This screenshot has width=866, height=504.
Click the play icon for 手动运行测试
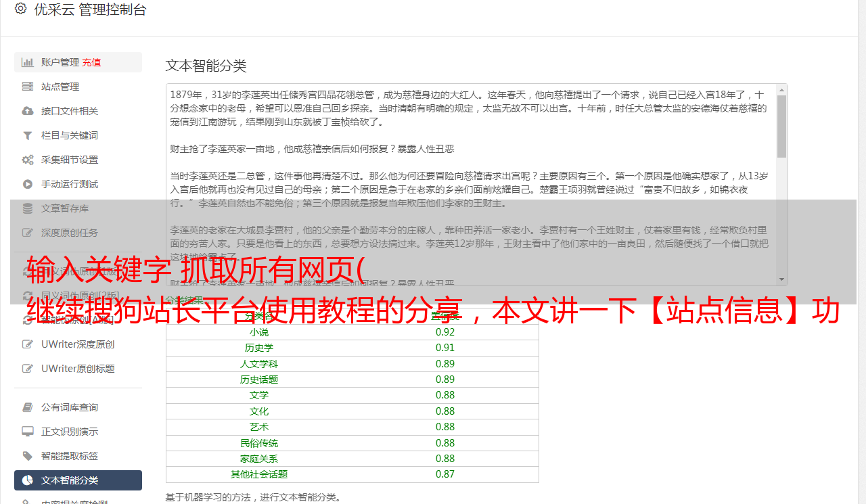pyautogui.click(x=28, y=184)
